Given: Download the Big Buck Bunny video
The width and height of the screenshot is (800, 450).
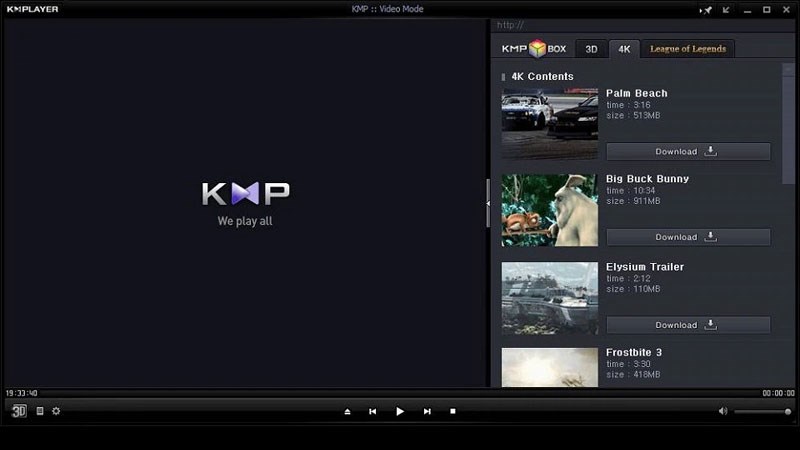Looking at the screenshot, I should click(688, 237).
